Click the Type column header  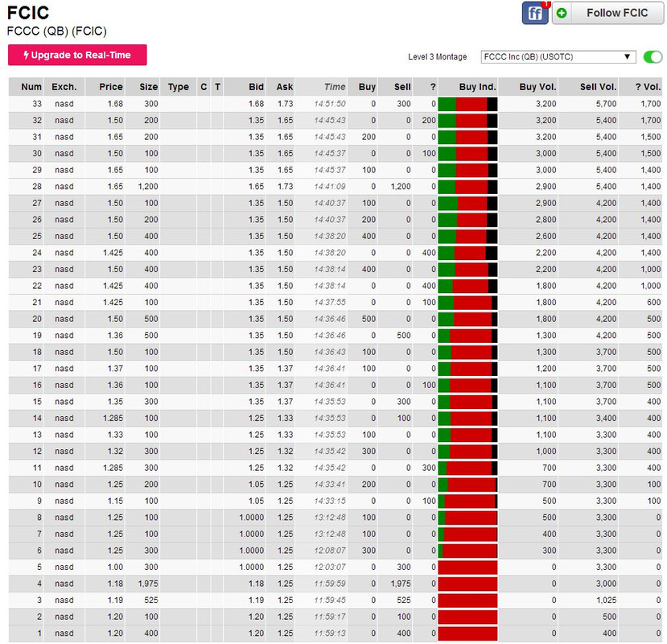coord(179,87)
